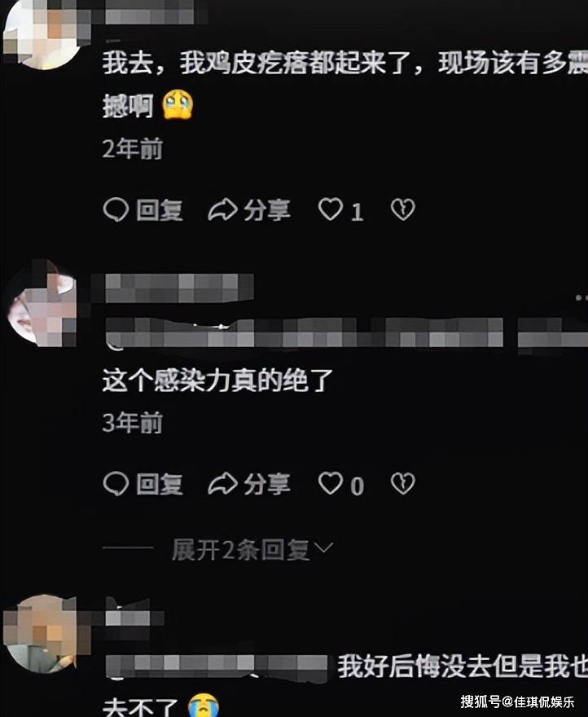Open the more options dots beside the second comment
The height and width of the screenshot is (717, 588).
click(581, 297)
